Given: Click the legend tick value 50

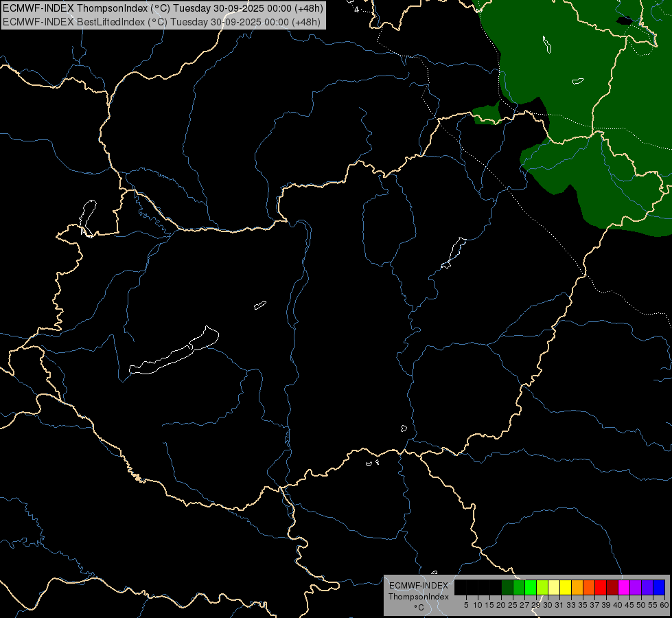Looking at the screenshot, I should pos(642,605).
